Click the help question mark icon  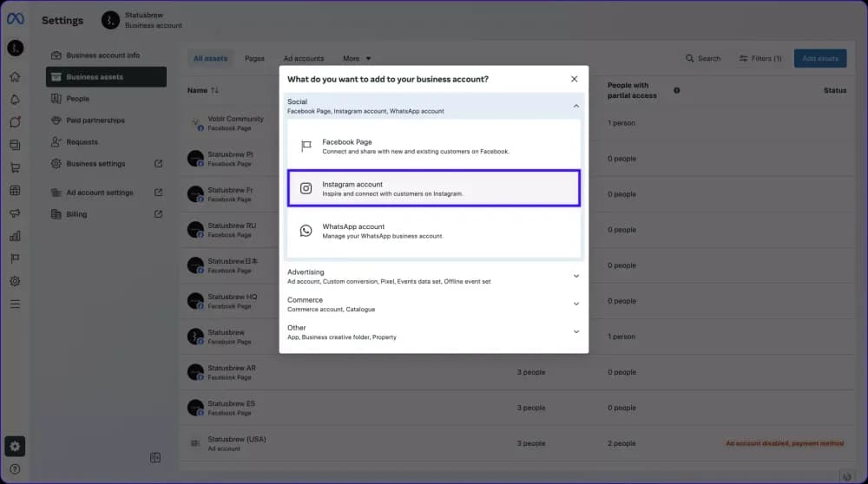tap(15, 469)
